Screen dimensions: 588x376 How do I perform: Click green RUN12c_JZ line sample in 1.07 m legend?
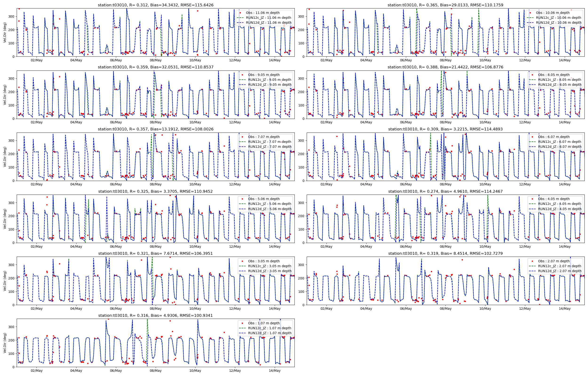click(242, 328)
